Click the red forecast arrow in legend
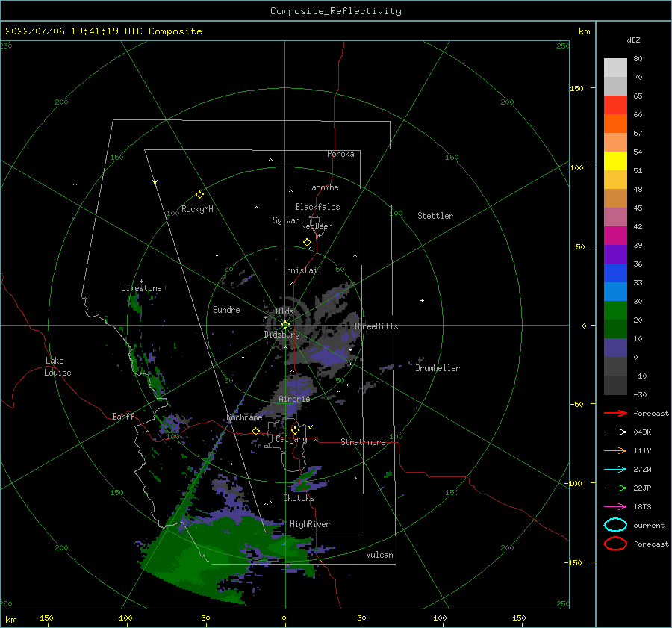Image resolution: width=672 pixels, height=628 pixels. [x=615, y=413]
